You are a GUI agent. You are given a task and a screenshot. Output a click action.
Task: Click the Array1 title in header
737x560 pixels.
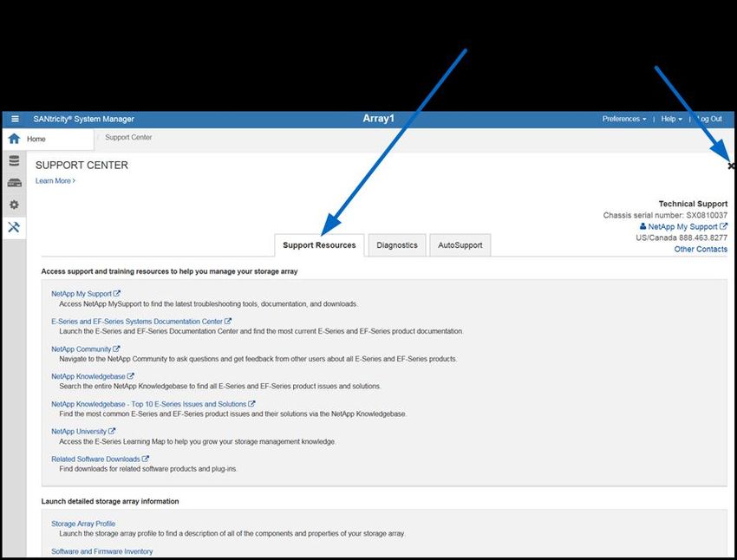pos(378,119)
